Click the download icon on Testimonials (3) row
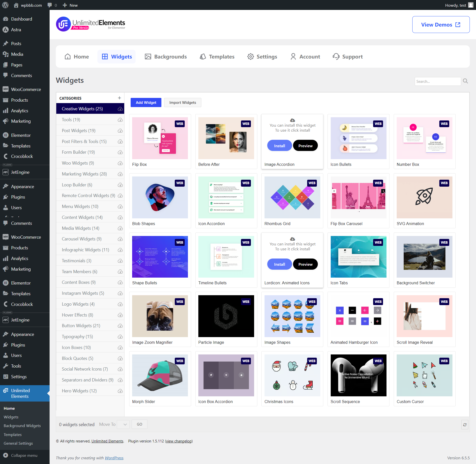This screenshot has width=476, height=464. pyautogui.click(x=120, y=261)
